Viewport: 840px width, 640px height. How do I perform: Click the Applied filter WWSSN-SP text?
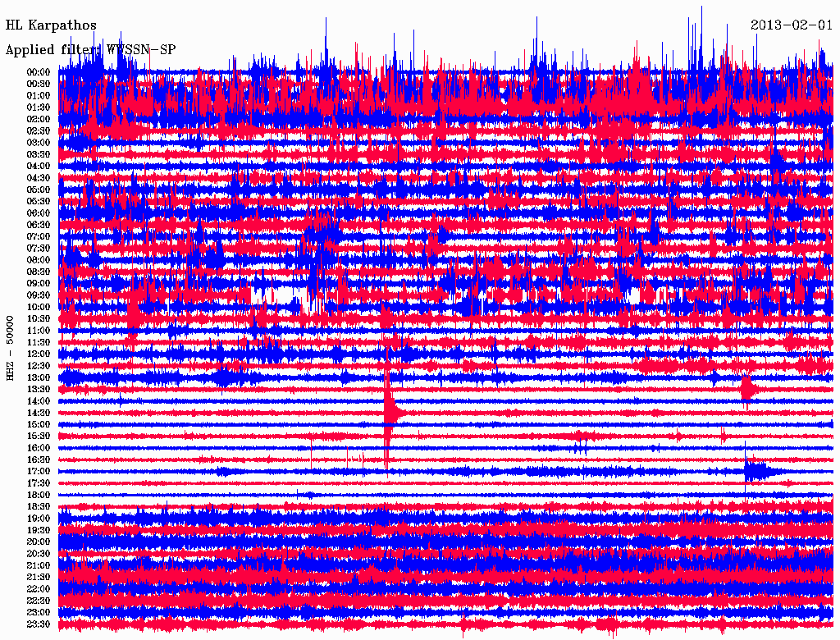tap(90, 50)
